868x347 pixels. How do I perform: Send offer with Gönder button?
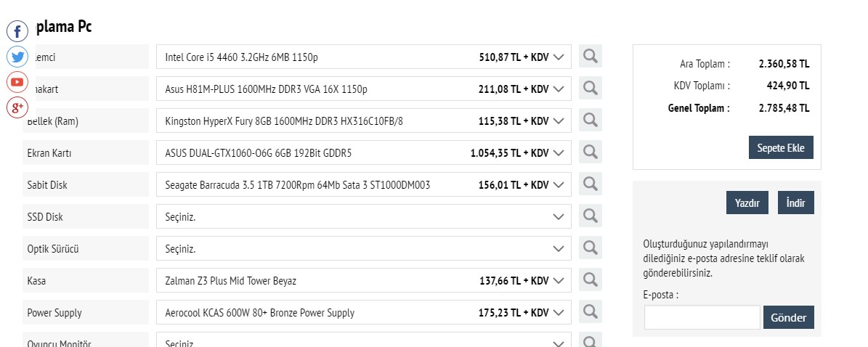[789, 318]
